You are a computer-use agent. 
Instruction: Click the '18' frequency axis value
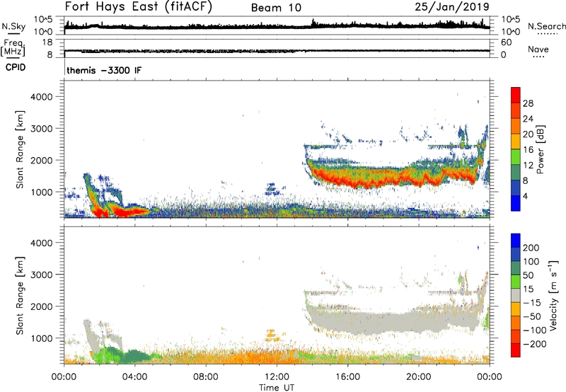(x=47, y=42)
